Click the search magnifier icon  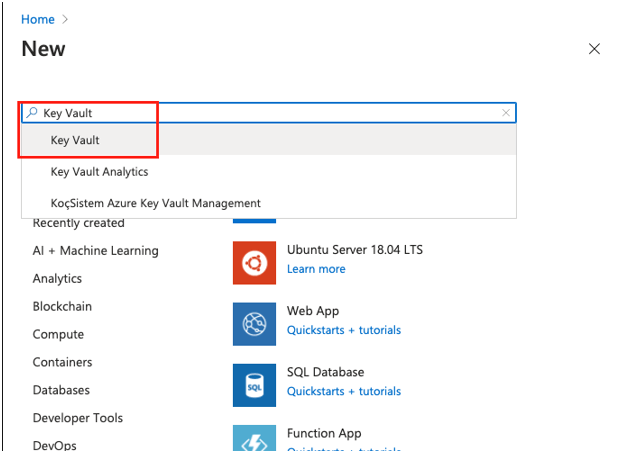tap(32, 113)
